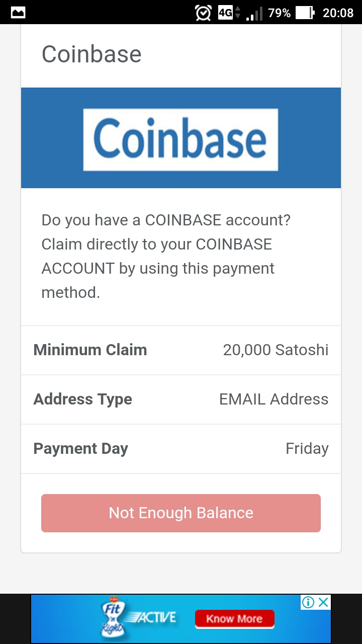Tap the alarm clock status icon
362x644 pixels.
pyautogui.click(x=203, y=13)
